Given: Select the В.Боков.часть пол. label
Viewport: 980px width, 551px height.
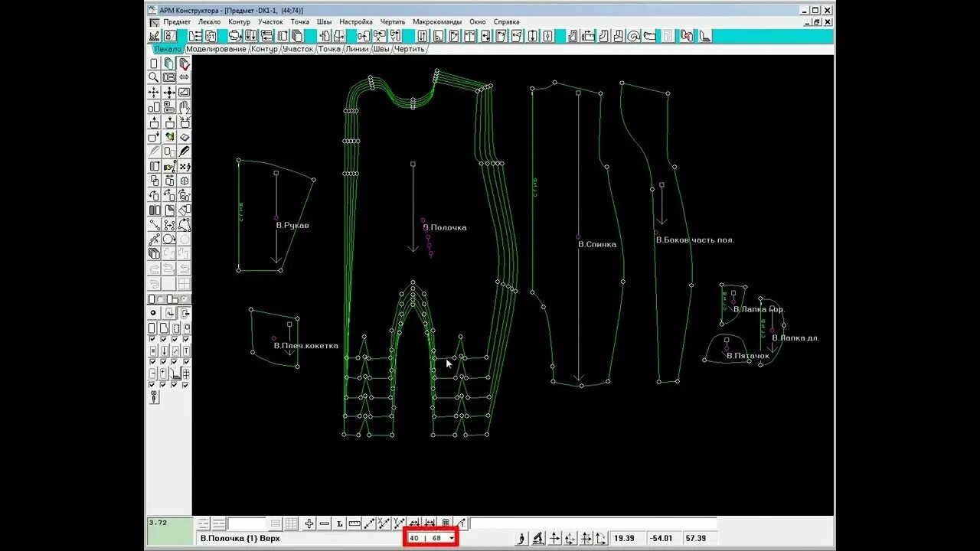Looking at the screenshot, I should pos(695,240).
